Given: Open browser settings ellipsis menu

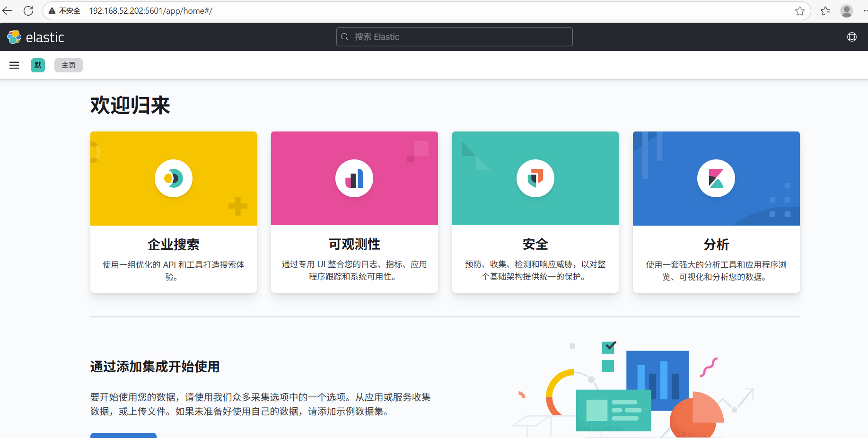Looking at the screenshot, I should 865,11.
